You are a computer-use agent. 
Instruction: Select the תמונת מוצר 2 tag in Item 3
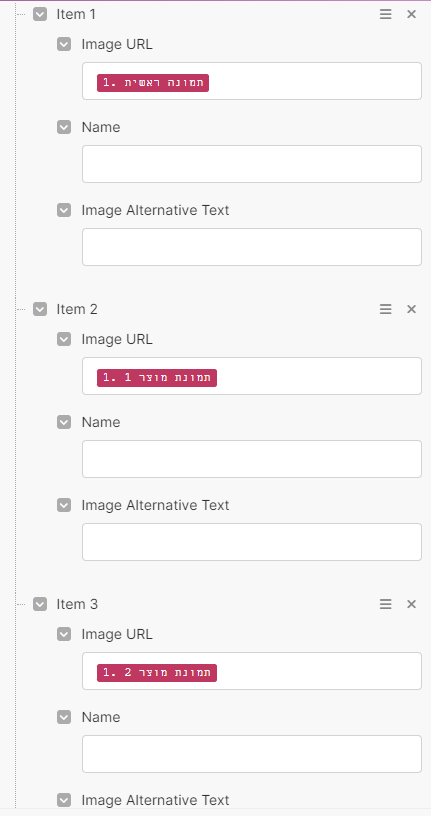(157, 673)
